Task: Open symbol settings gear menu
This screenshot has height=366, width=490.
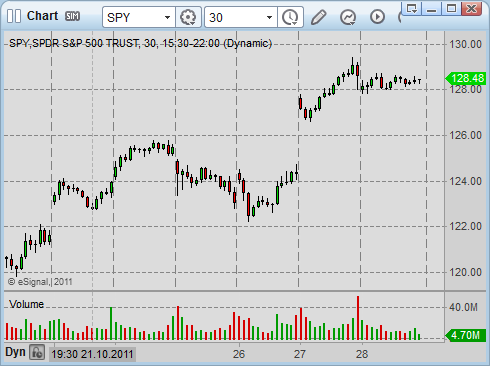Action: coord(188,17)
